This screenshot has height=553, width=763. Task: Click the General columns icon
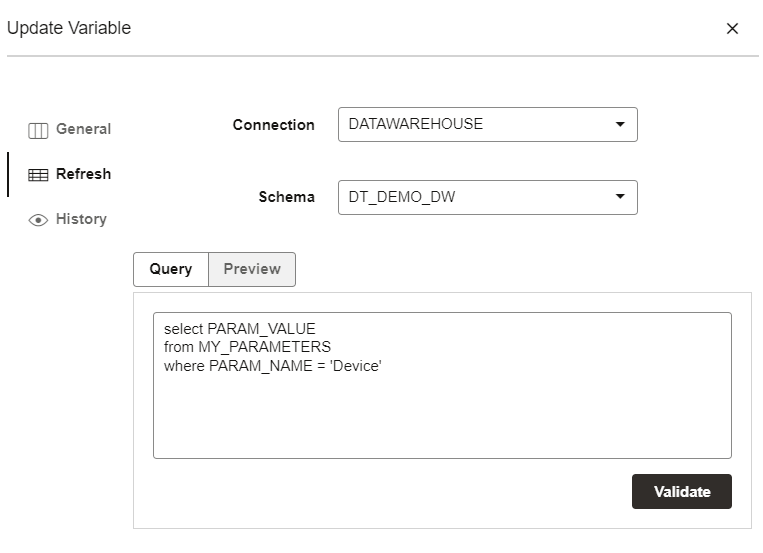coord(38,130)
